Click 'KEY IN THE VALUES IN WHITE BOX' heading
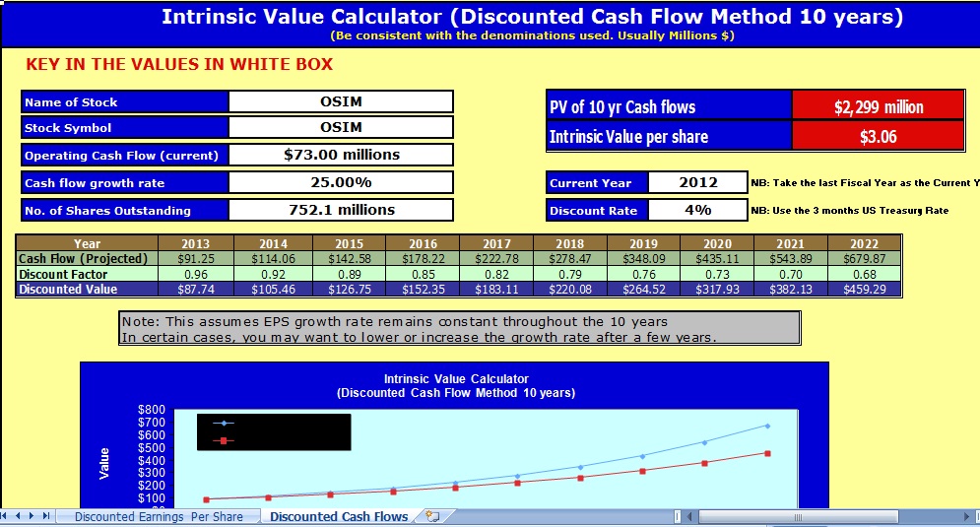 (179, 64)
